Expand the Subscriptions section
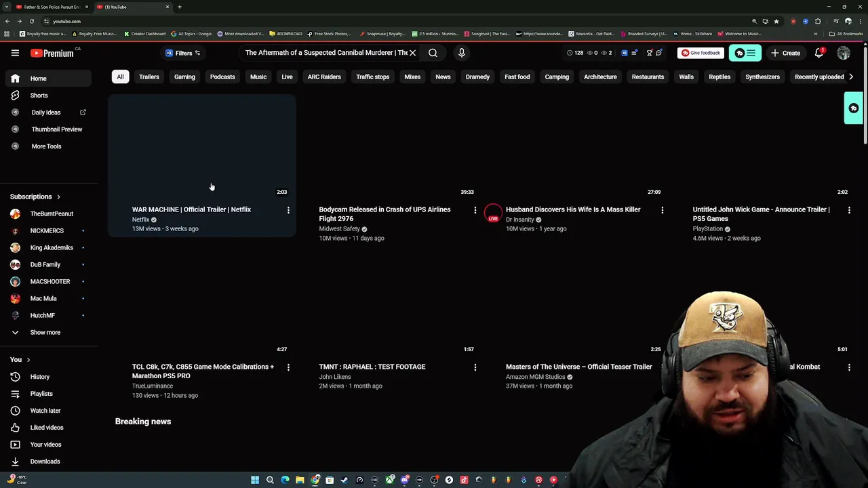 coord(35,197)
